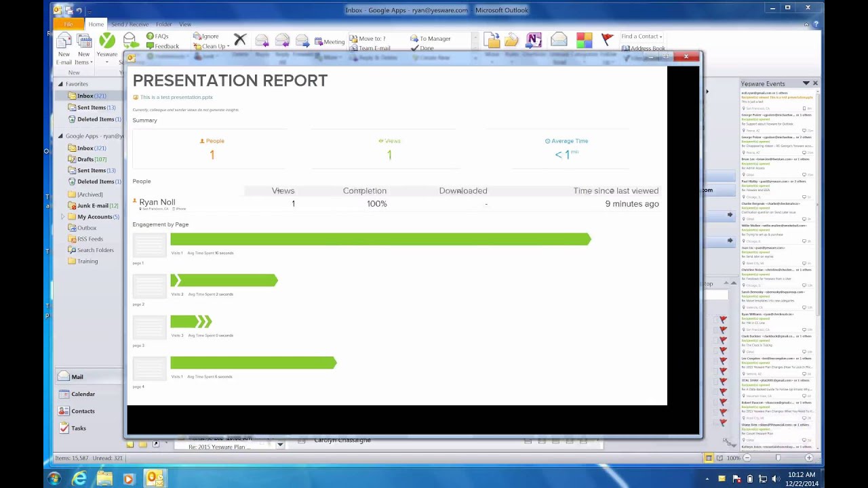Select the 'To Manager' quick step

431,39
